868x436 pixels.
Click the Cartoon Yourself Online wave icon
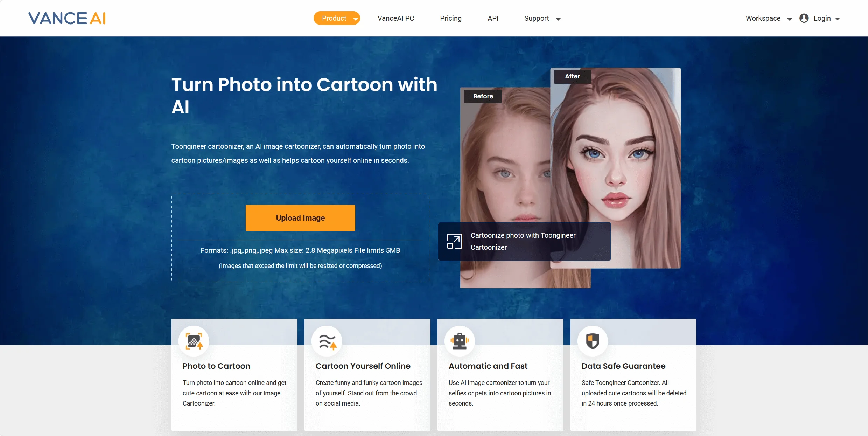point(327,341)
